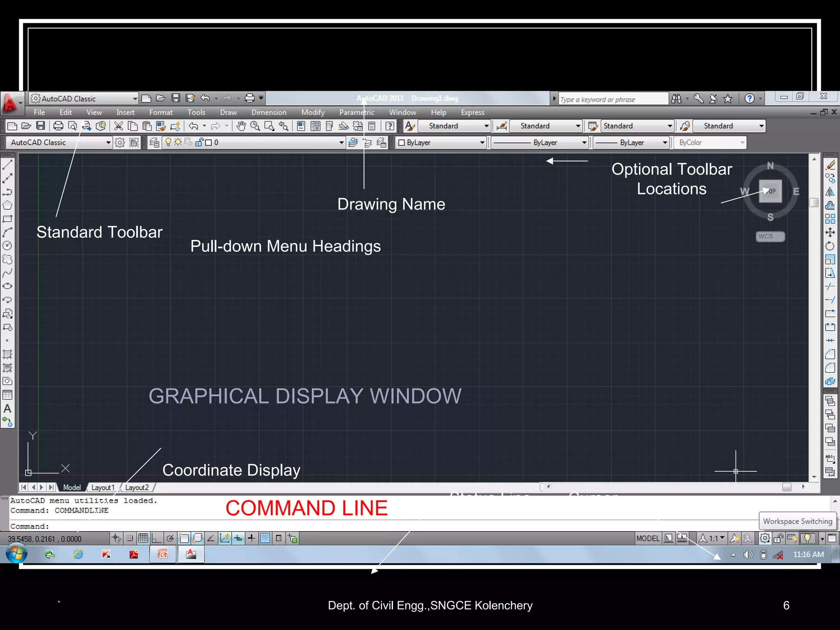Open the Dimension menu

[x=269, y=112]
